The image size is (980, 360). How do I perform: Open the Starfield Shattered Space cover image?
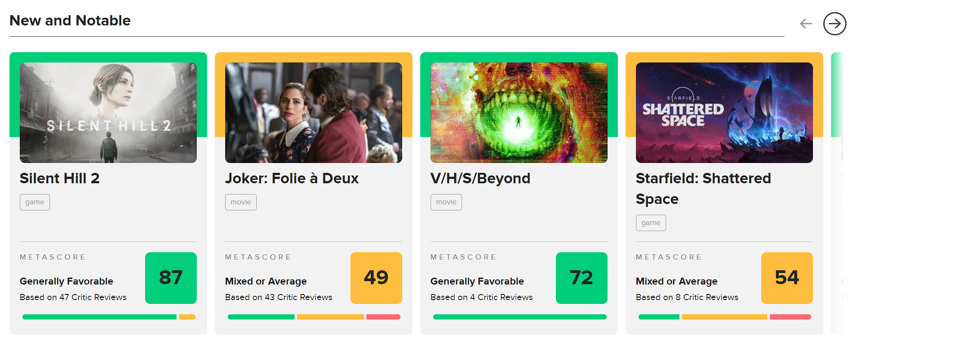[x=724, y=113]
